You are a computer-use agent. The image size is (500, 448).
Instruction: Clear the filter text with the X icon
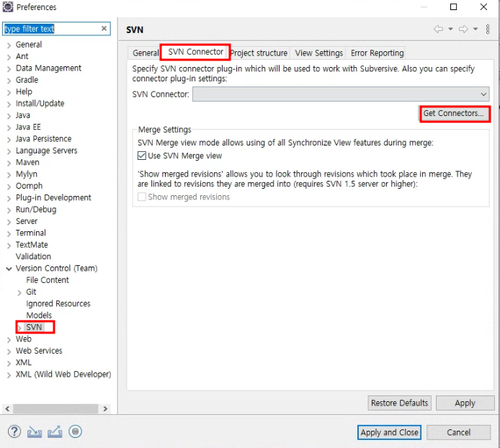pyautogui.click(x=104, y=29)
